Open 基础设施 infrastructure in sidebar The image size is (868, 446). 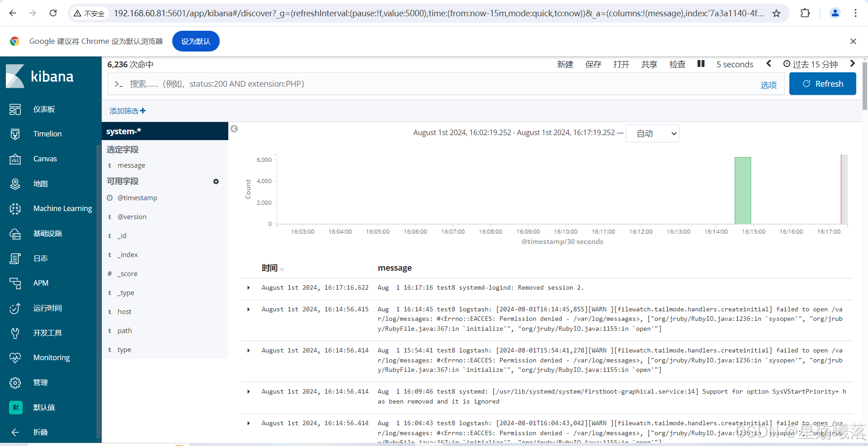click(47, 233)
